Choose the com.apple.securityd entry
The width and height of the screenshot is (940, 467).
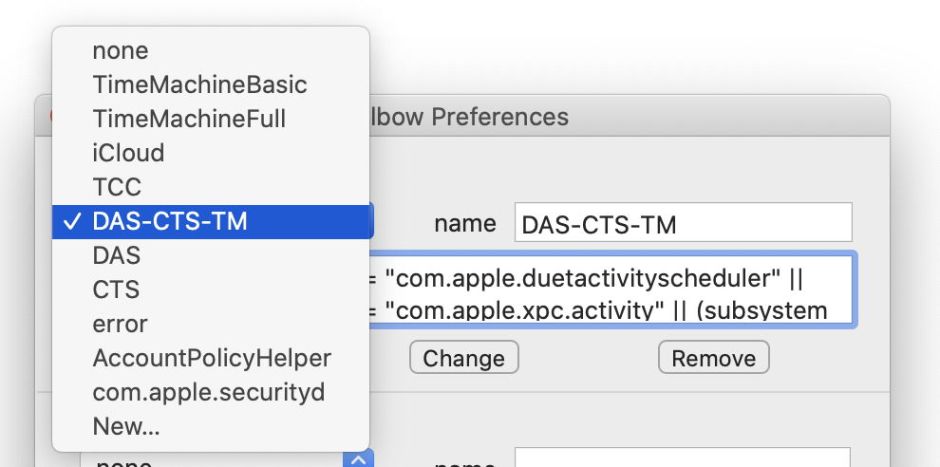(209, 392)
